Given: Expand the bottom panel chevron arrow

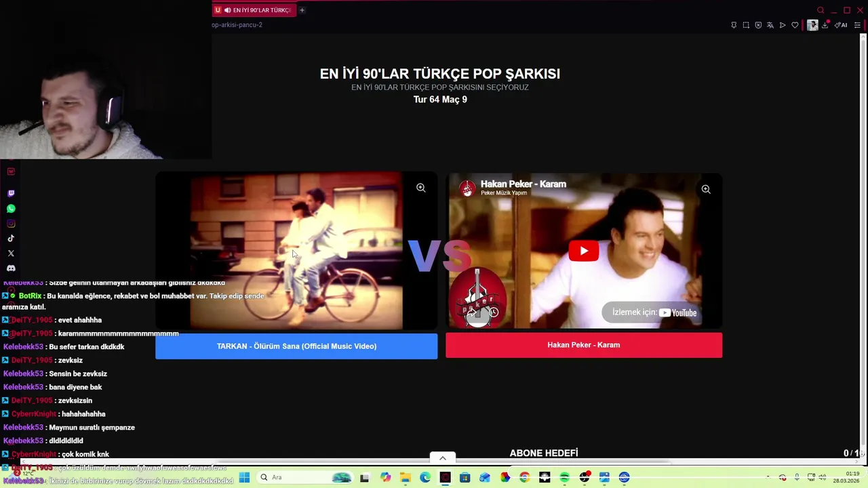Looking at the screenshot, I should coord(443,458).
